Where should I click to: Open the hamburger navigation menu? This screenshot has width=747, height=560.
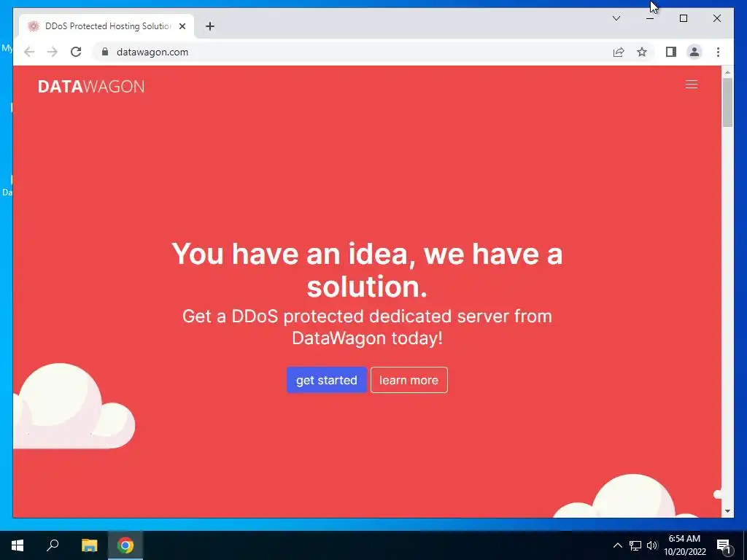click(x=692, y=85)
